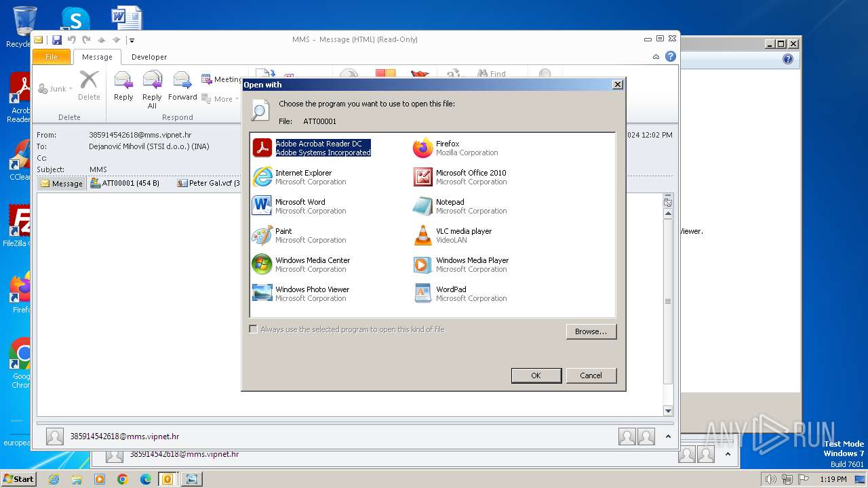
Task: Click scroll up arrow of message body
Action: point(668,213)
